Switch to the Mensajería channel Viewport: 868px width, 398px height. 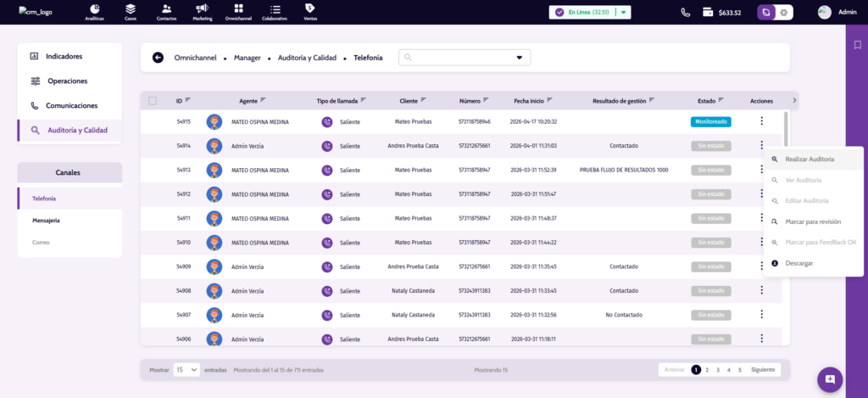click(46, 221)
